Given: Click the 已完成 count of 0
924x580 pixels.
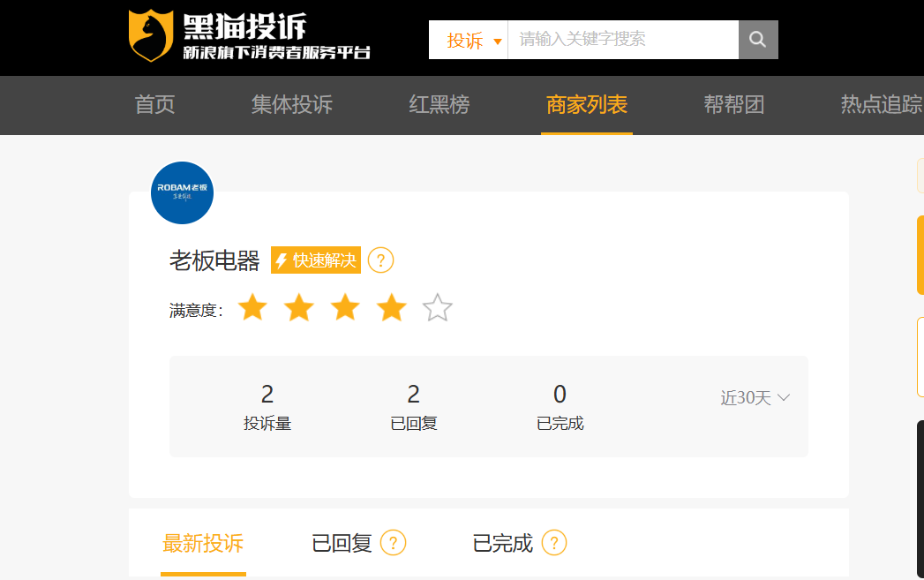Looking at the screenshot, I should 560,395.
